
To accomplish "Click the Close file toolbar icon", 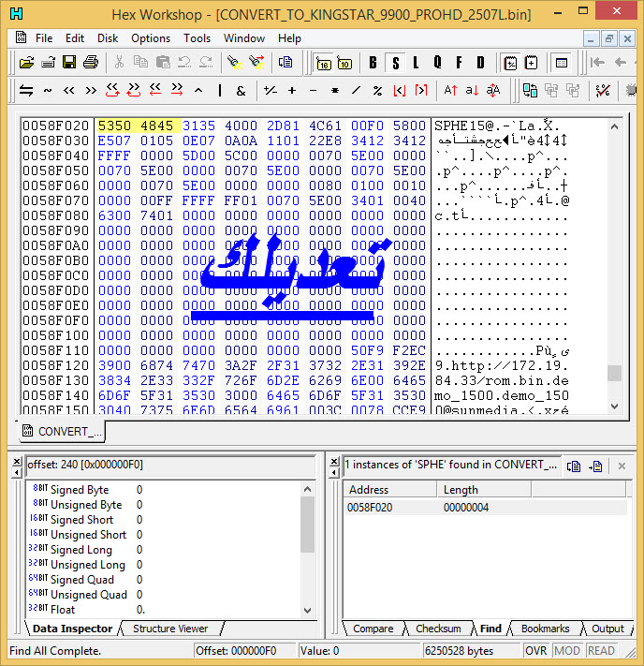I will tap(48, 63).
